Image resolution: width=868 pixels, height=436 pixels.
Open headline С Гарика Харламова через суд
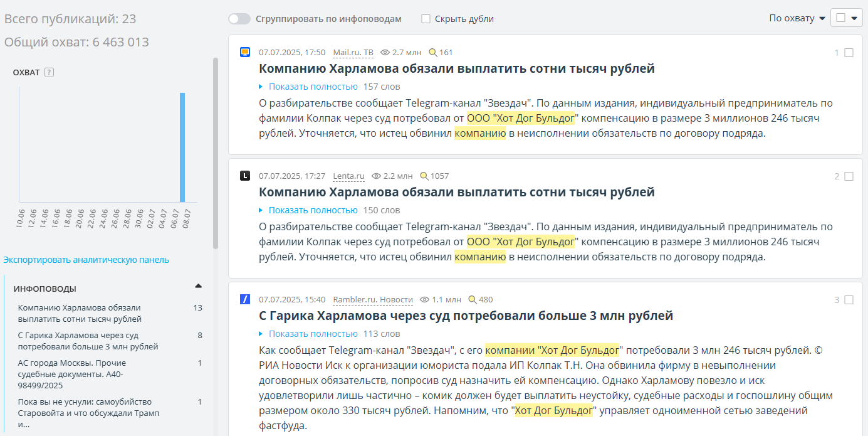click(466, 316)
